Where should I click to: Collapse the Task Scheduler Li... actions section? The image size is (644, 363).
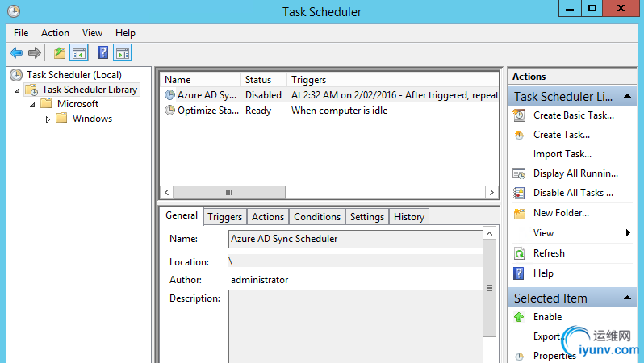[x=627, y=96]
